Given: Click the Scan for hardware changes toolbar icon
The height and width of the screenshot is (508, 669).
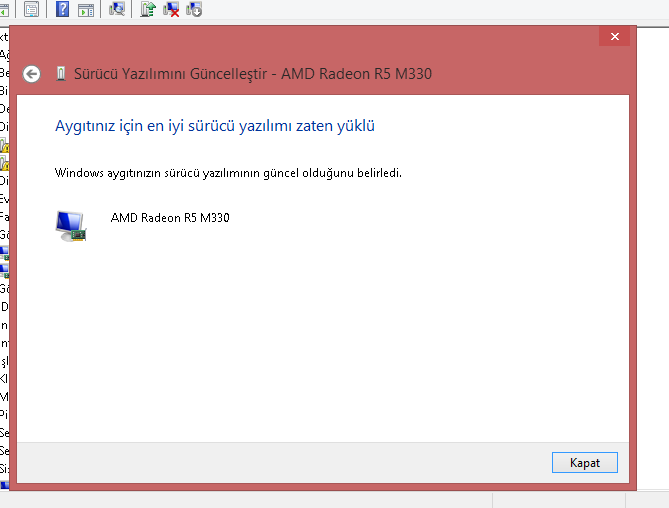Looking at the screenshot, I should tap(116, 9).
